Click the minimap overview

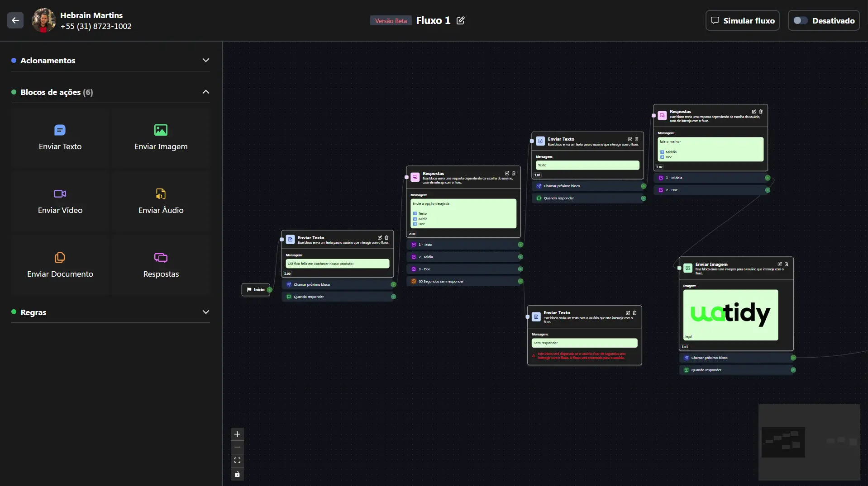point(809,442)
